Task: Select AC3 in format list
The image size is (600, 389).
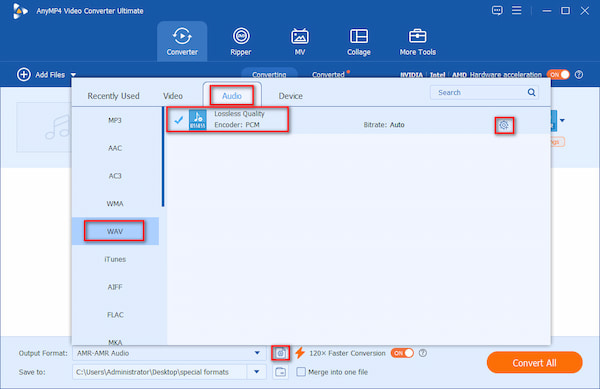Action: pyautogui.click(x=115, y=176)
